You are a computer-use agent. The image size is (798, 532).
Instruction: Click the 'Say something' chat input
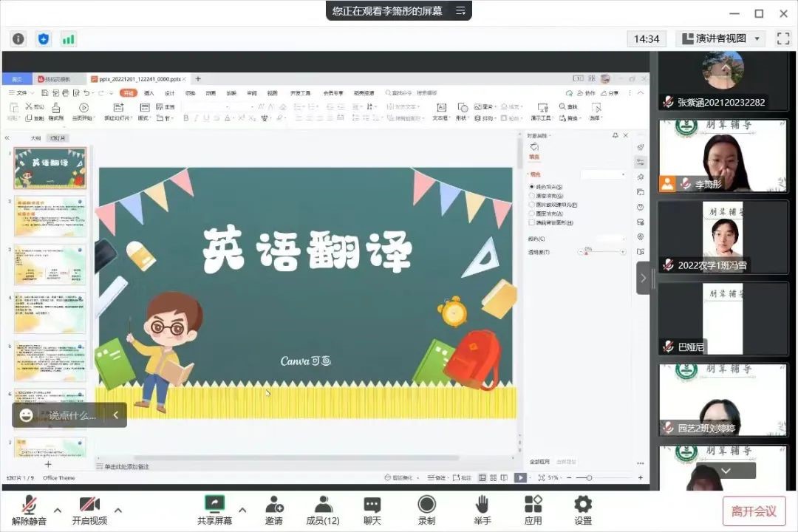(x=72, y=415)
